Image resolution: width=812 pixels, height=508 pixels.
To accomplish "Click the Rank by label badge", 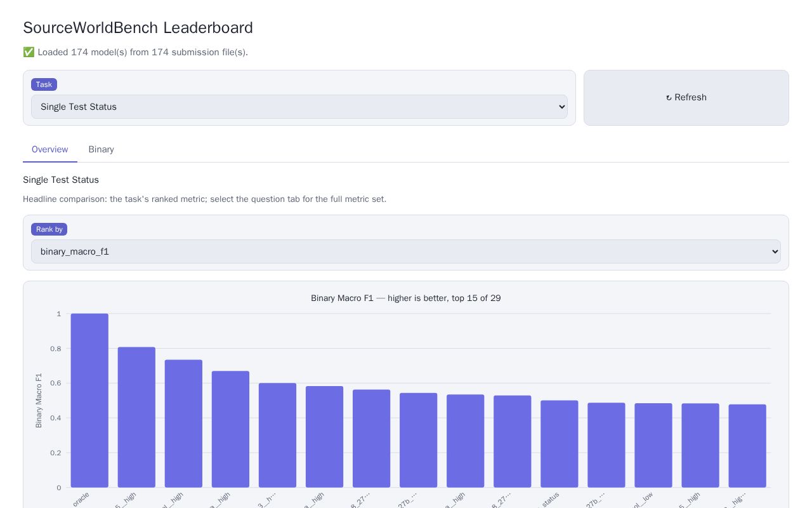I will pyautogui.click(x=49, y=229).
